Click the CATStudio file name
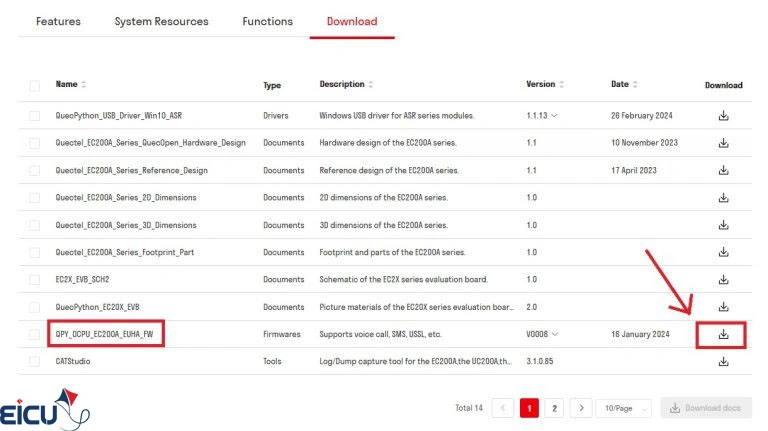Viewport: 768px width, 431px height. (72, 361)
